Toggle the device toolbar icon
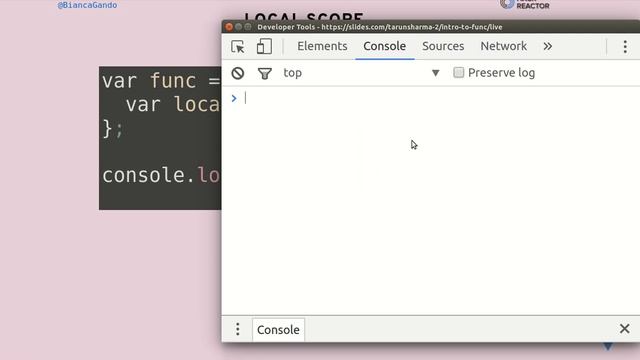640x360 pixels. pyautogui.click(x=264, y=46)
